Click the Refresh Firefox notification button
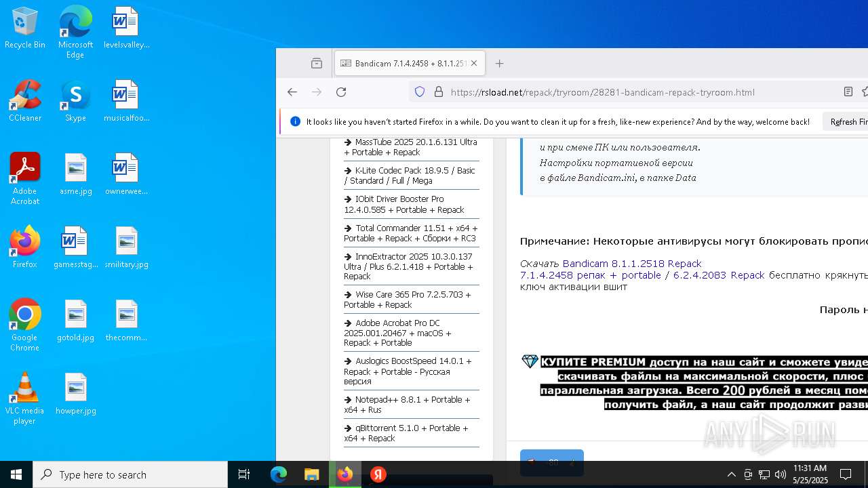This screenshot has width=868, height=488. 846,122
